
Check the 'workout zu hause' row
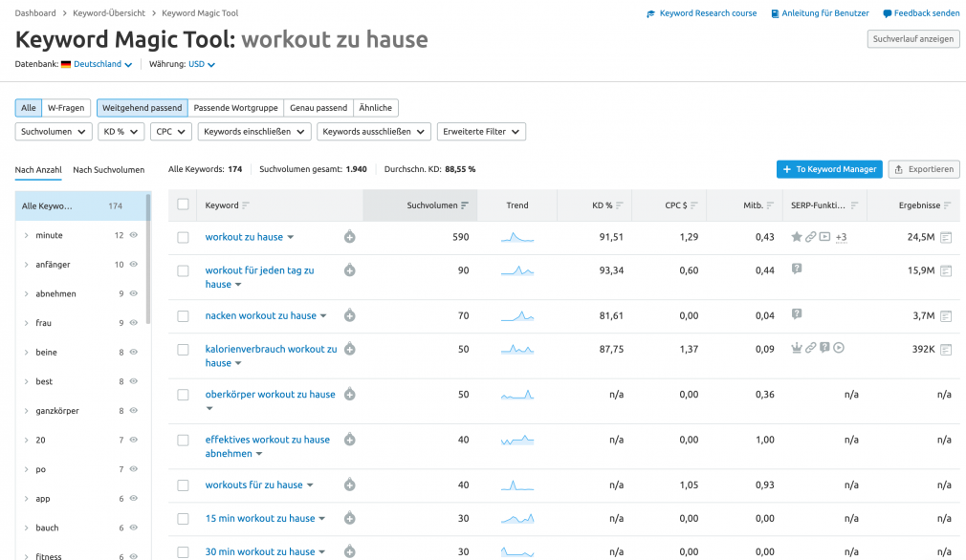pyautogui.click(x=183, y=238)
